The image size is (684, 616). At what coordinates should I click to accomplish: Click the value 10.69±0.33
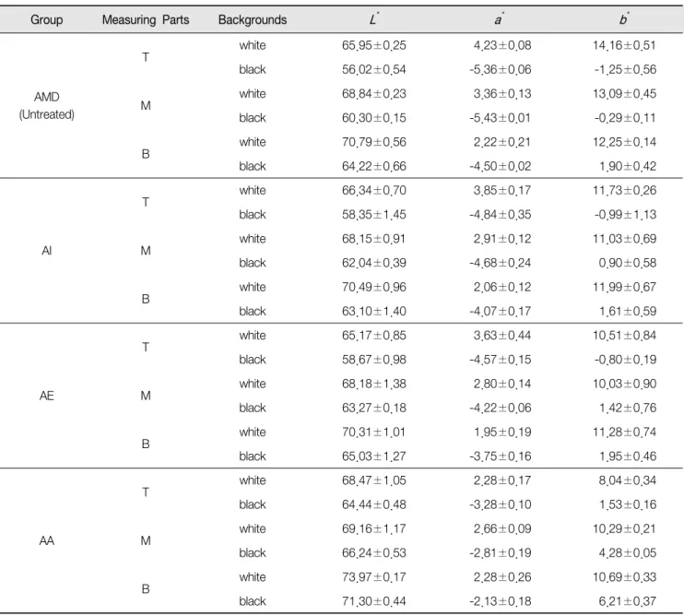point(624,577)
